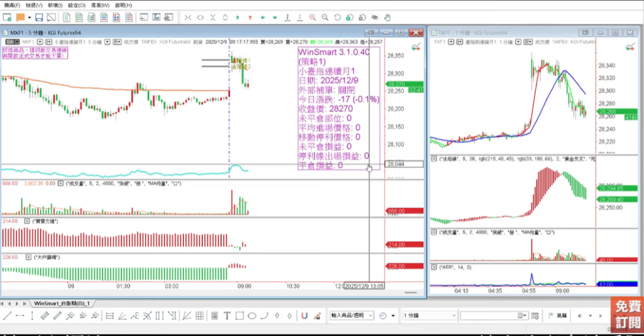Activate the hand pan tool
Image resolution: width=644 pixels, height=336 pixels.
tap(387, 18)
